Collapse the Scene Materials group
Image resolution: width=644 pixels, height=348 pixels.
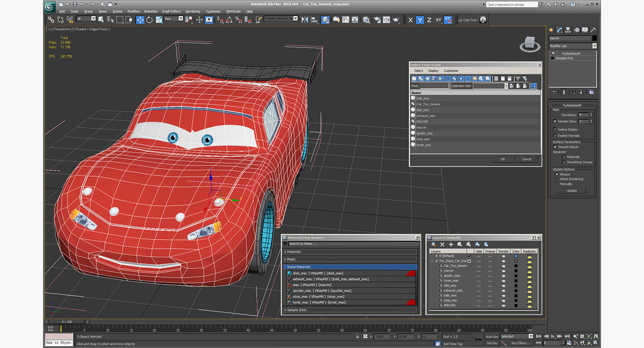pos(350,267)
